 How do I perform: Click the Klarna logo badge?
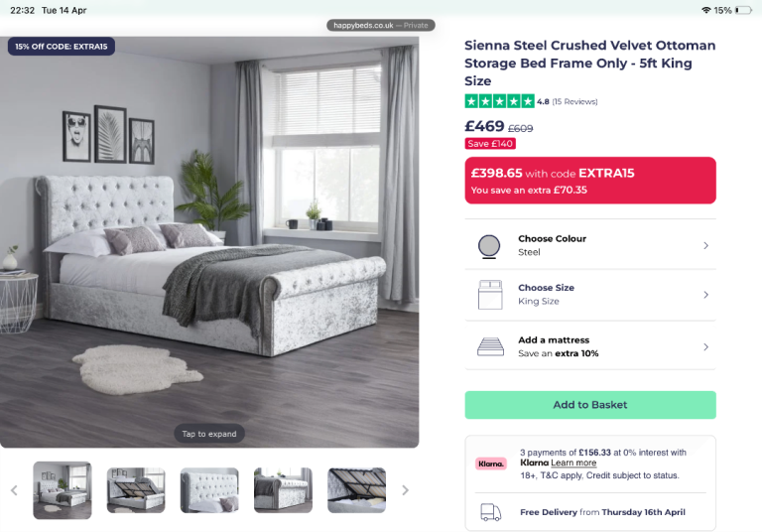490,464
